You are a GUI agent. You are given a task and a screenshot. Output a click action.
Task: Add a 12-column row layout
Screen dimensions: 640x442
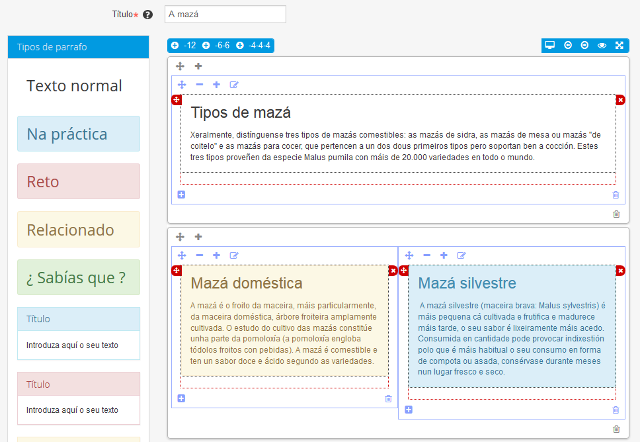click(x=183, y=46)
